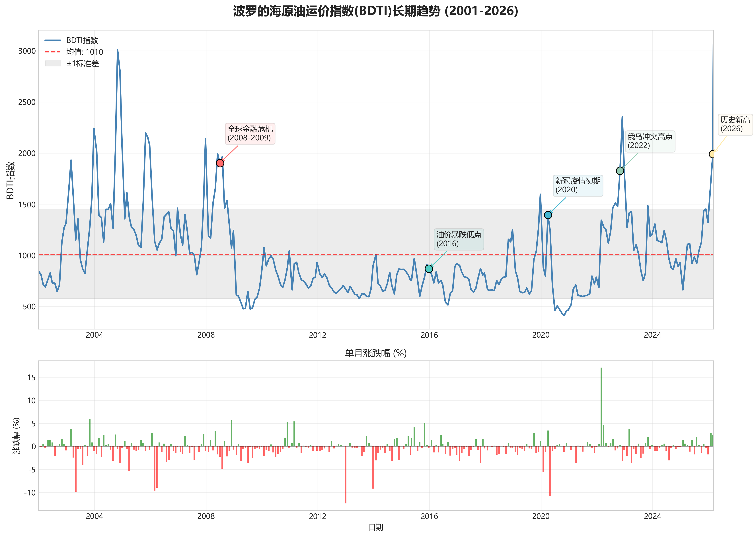Screen dimensions: 756x537
Task: Click the yellow 2026 record high marker
Action: (712, 154)
